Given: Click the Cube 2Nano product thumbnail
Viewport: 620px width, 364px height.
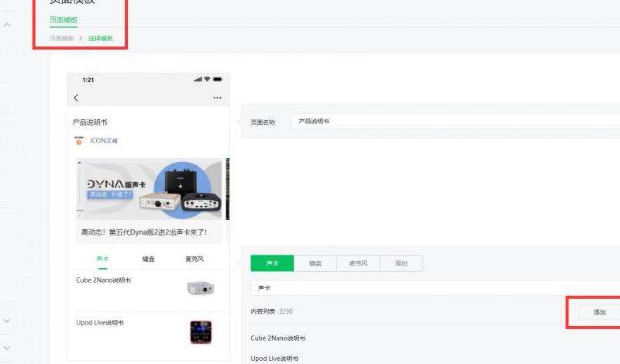Looking at the screenshot, I should point(201,288).
